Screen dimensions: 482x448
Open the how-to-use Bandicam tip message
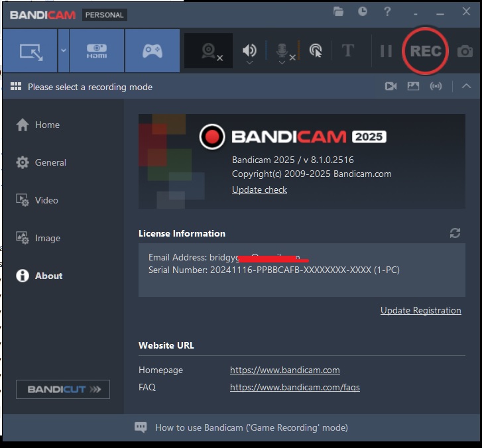tap(251, 427)
